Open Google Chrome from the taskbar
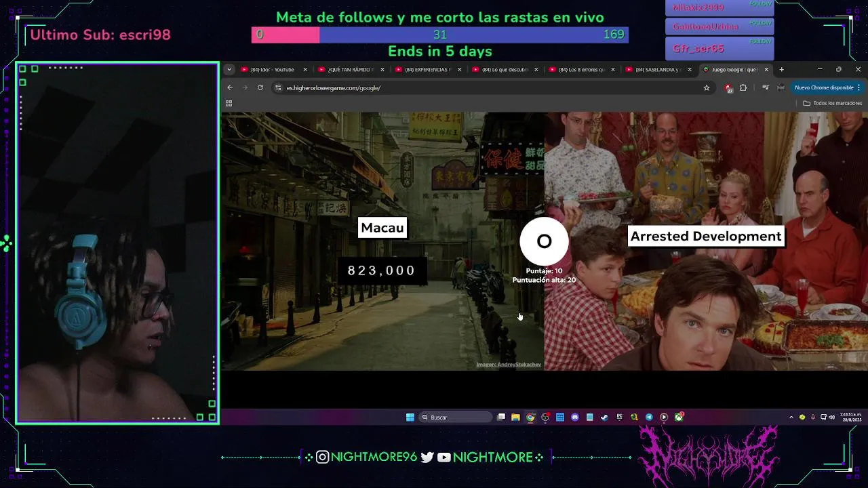The image size is (868, 488). pyautogui.click(x=530, y=417)
